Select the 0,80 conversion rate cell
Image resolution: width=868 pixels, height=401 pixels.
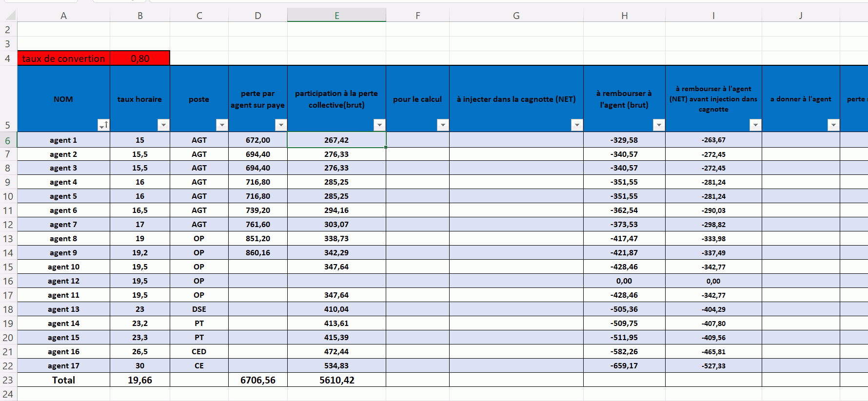click(x=140, y=58)
